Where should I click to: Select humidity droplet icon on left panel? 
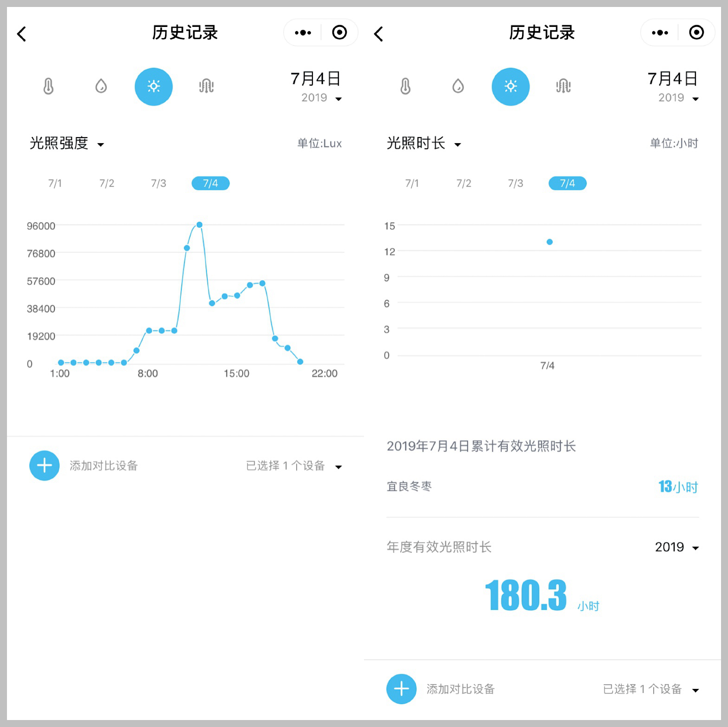[x=101, y=86]
